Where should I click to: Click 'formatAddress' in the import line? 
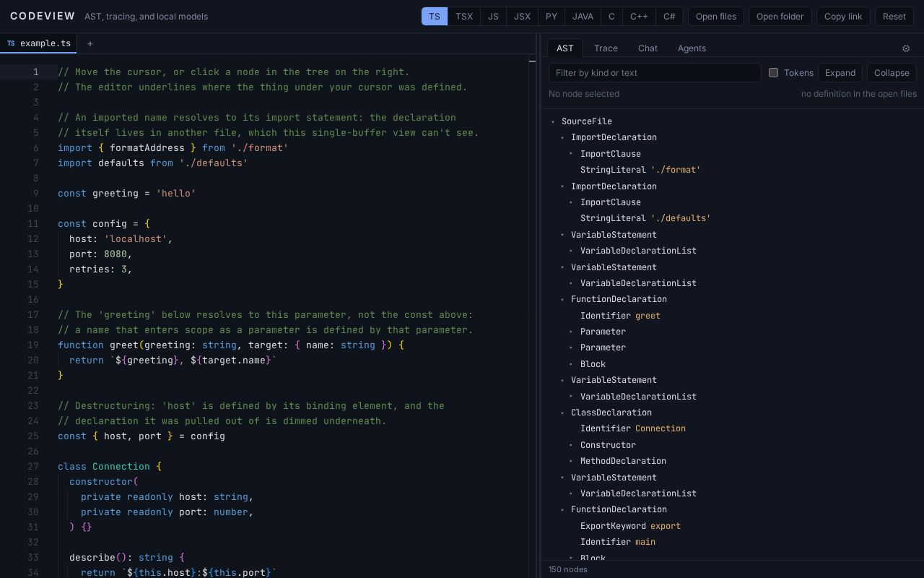147,148
